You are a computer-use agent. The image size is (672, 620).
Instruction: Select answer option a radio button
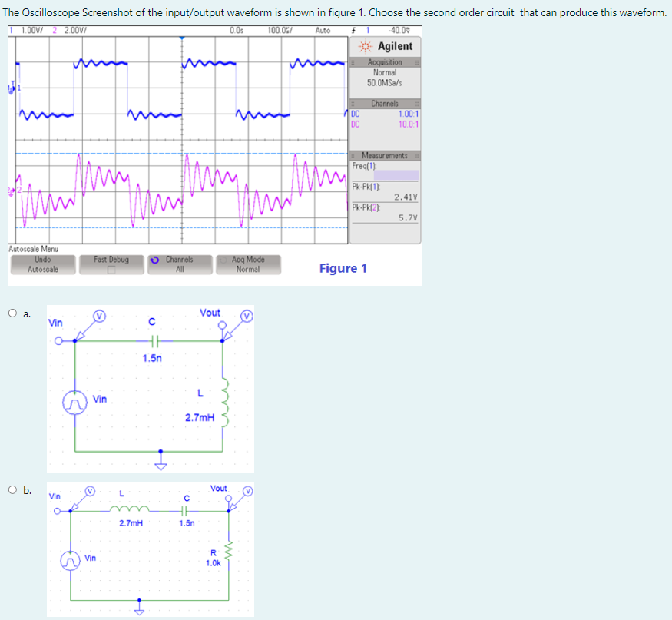(12, 311)
